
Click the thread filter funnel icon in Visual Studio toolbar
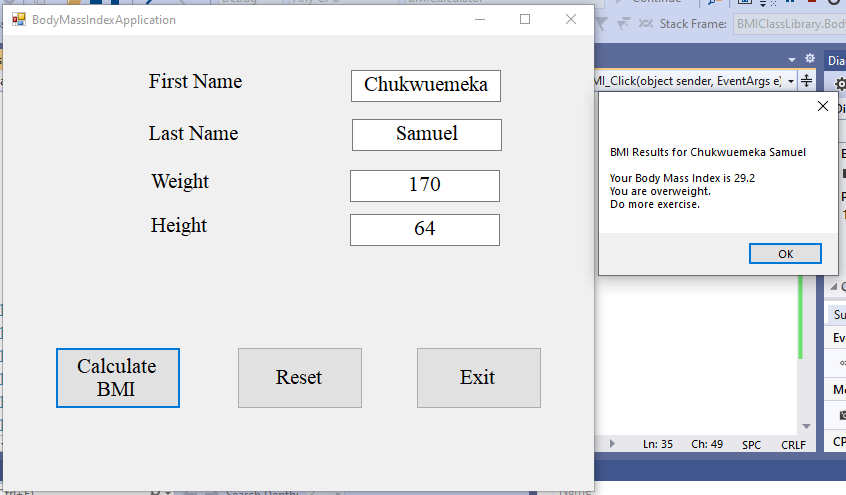601,24
